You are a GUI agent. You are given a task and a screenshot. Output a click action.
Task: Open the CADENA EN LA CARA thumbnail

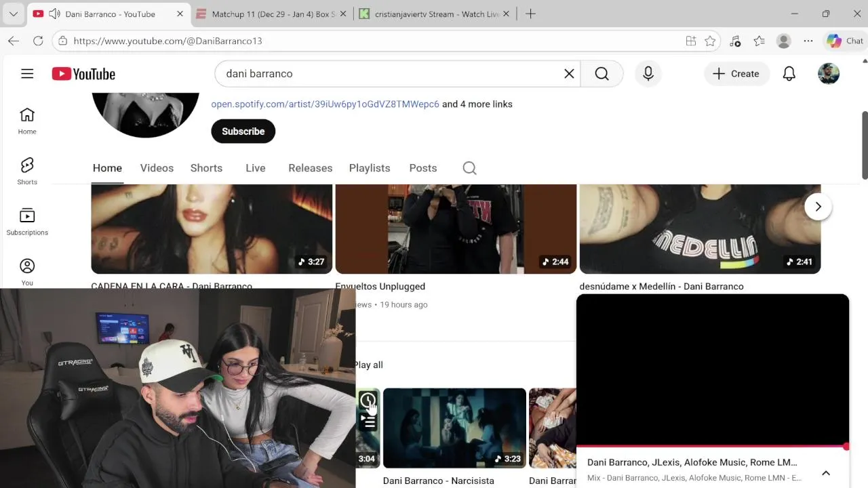(212, 229)
